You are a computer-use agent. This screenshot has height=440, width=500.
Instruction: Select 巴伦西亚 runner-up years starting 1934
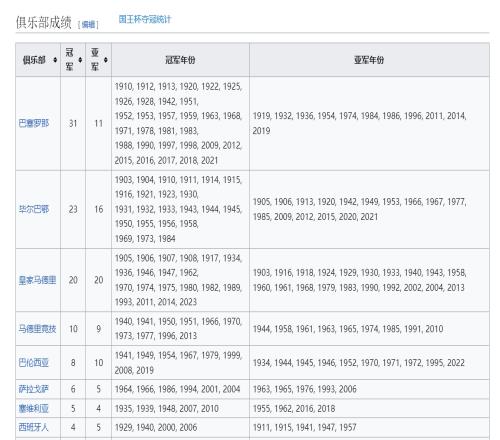(x=359, y=363)
